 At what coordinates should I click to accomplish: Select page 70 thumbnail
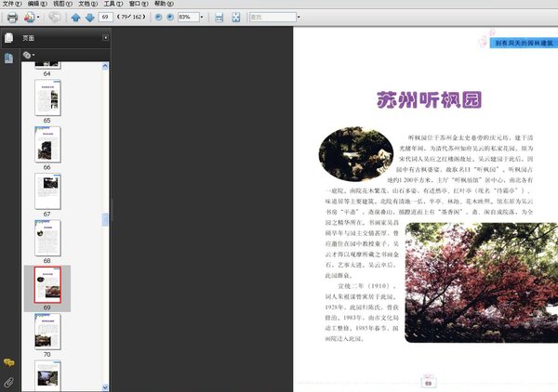[x=47, y=332]
